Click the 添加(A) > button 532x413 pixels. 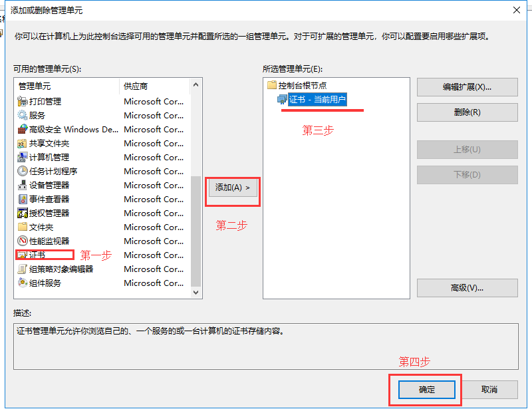[x=232, y=188]
